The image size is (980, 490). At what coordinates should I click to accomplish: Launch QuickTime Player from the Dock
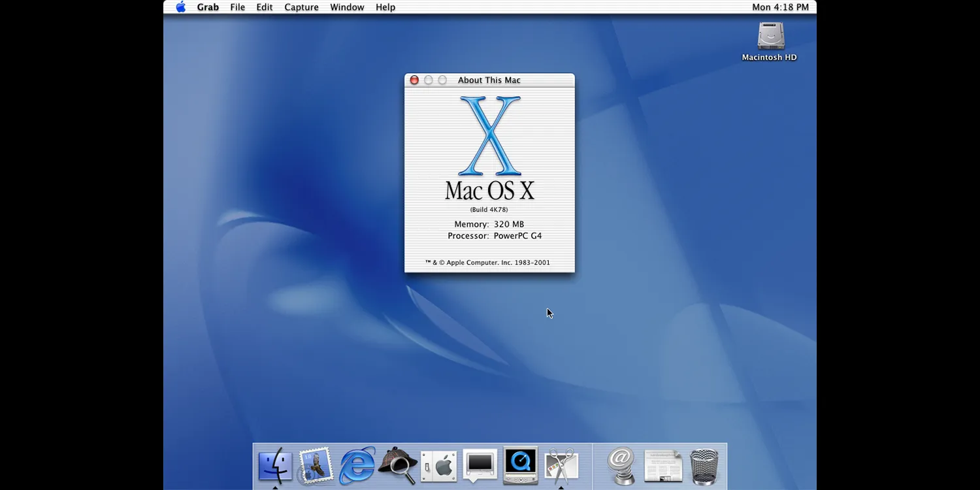(x=521, y=466)
